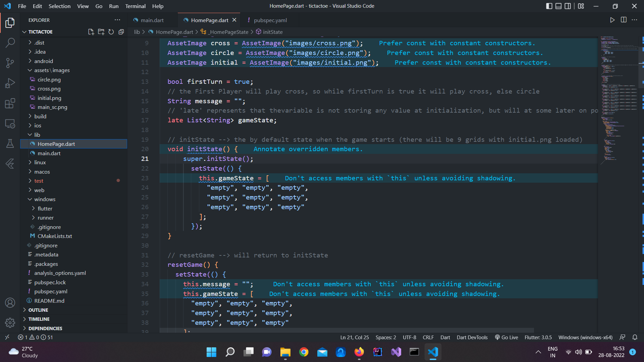Customize layout icon in title bar
This screenshot has height=362, width=644.
[581, 6]
